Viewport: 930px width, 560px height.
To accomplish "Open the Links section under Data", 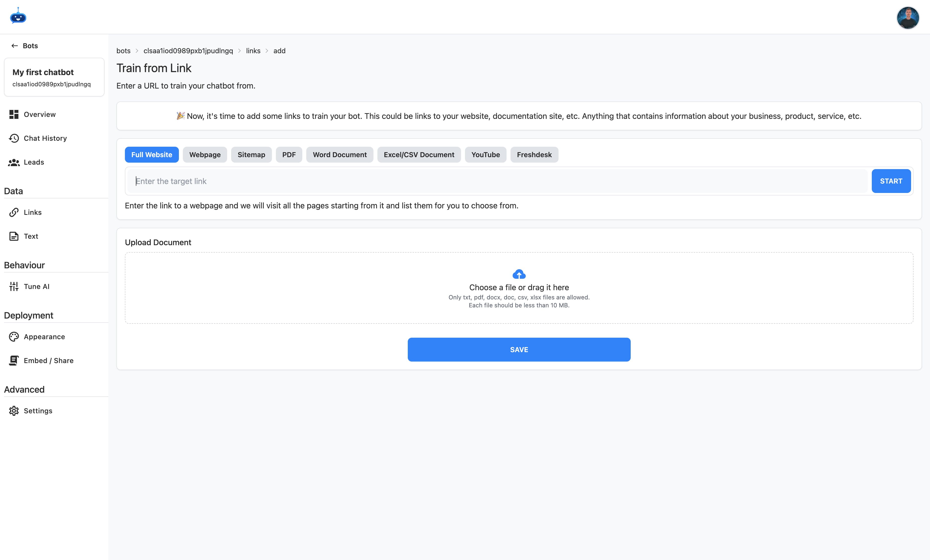I will pos(32,212).
